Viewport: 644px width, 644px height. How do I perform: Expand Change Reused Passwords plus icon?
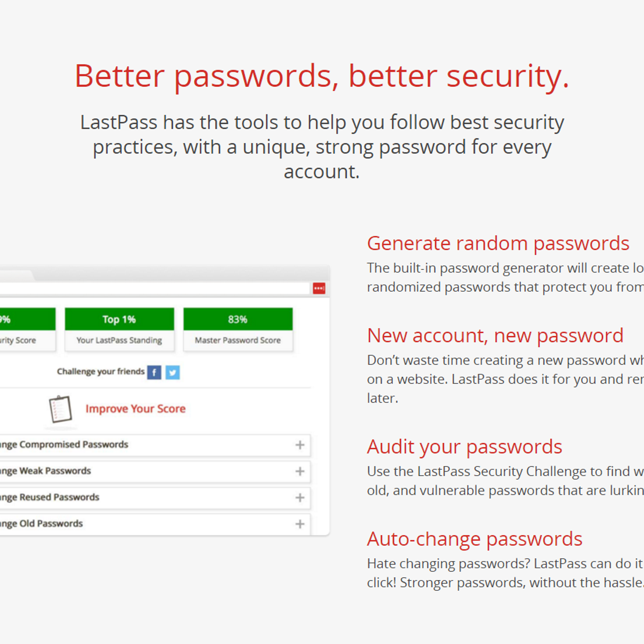(x=300, y=498)
